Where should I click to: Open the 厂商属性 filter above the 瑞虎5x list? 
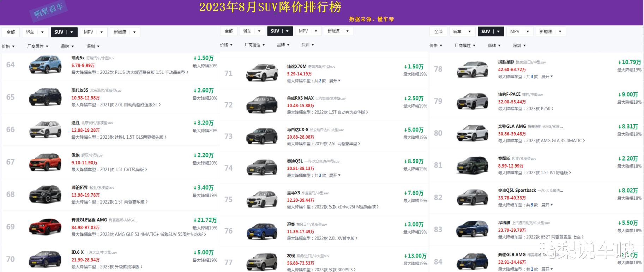[x=38, y=46]
